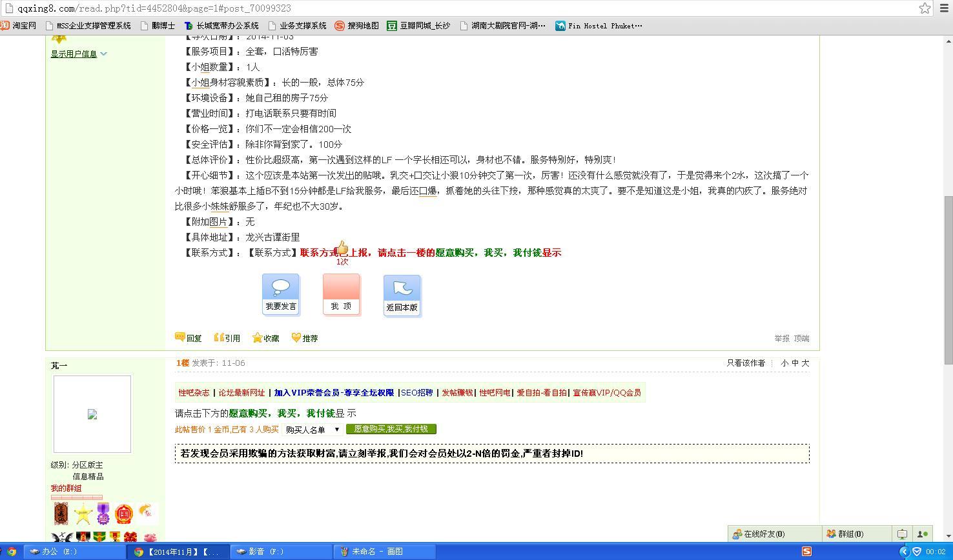Expand hidden system tray icons arrow
Screen dimensions: 953x560
tap(904, 552)
